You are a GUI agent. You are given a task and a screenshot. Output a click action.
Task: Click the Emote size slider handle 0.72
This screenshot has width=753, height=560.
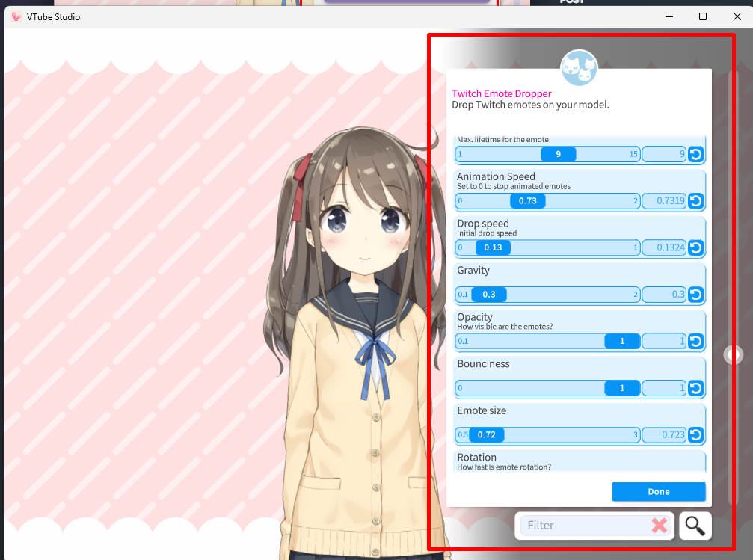tap(487, 434)
